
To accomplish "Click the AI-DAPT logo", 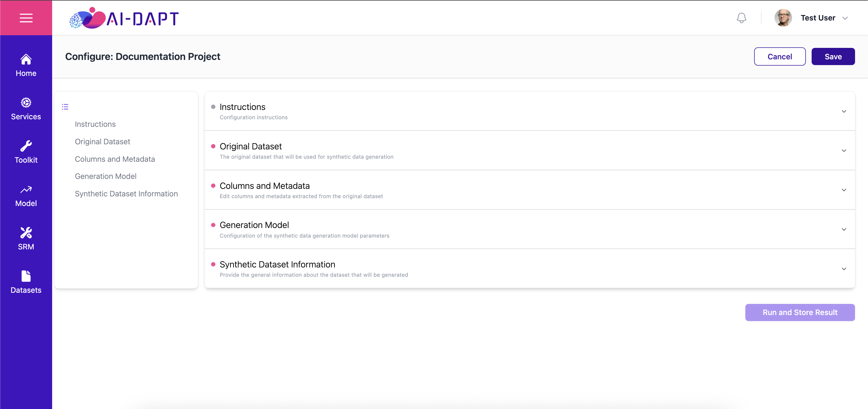I will [124, 18].
